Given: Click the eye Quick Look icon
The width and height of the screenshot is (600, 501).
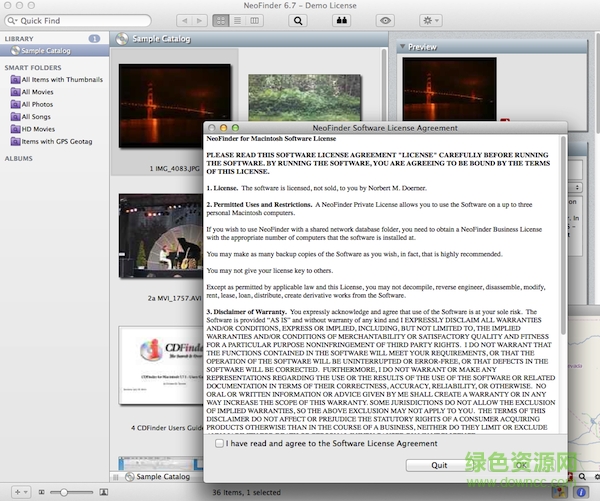Looking at the screenshot, I should point(385,20).
